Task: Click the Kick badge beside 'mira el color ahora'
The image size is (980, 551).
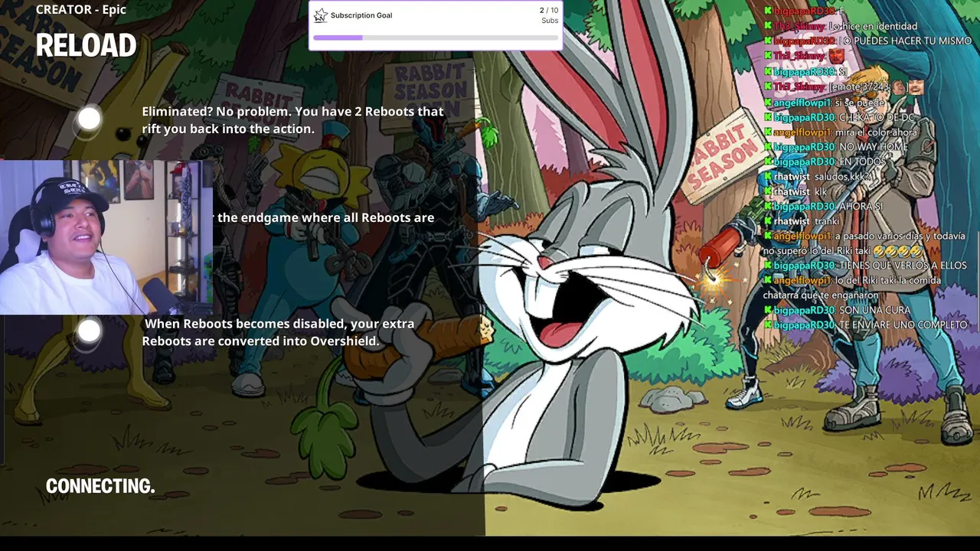Action: click(x=768, y=132)
